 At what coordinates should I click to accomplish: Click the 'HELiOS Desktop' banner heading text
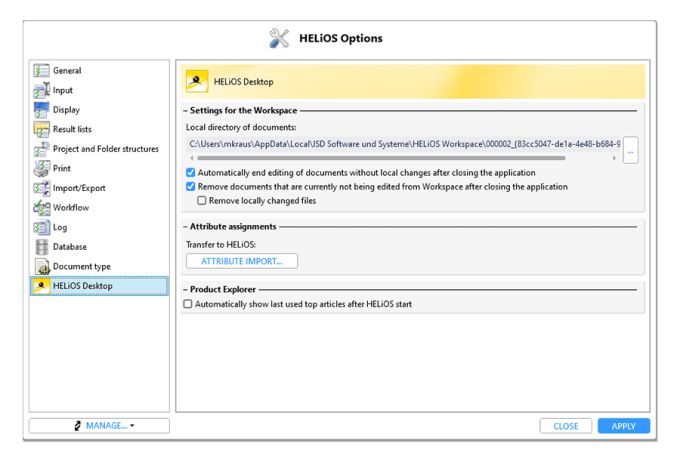[243, 81]
